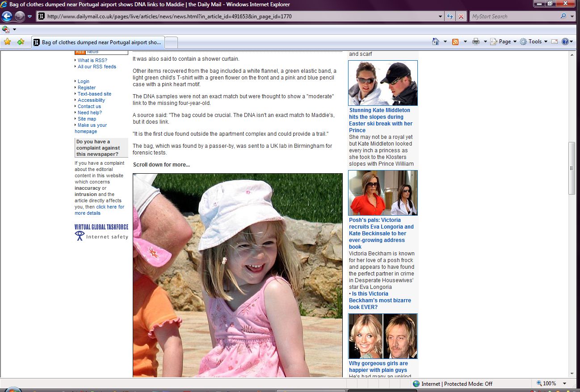The width and height of the screenshot is (580, 392).
Task: Expand the address bar URL dropdown
Action: click(x=441, y=17)
